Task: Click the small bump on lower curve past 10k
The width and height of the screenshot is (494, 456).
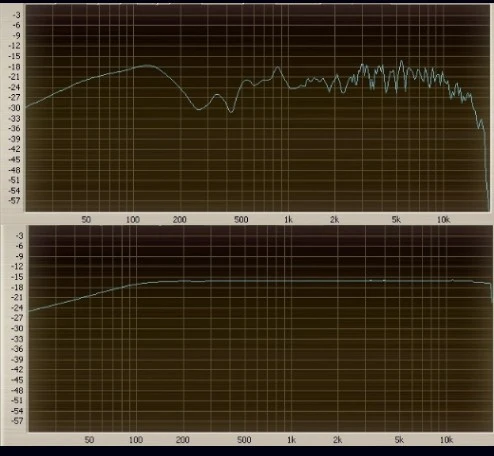Action: [452, 280]
